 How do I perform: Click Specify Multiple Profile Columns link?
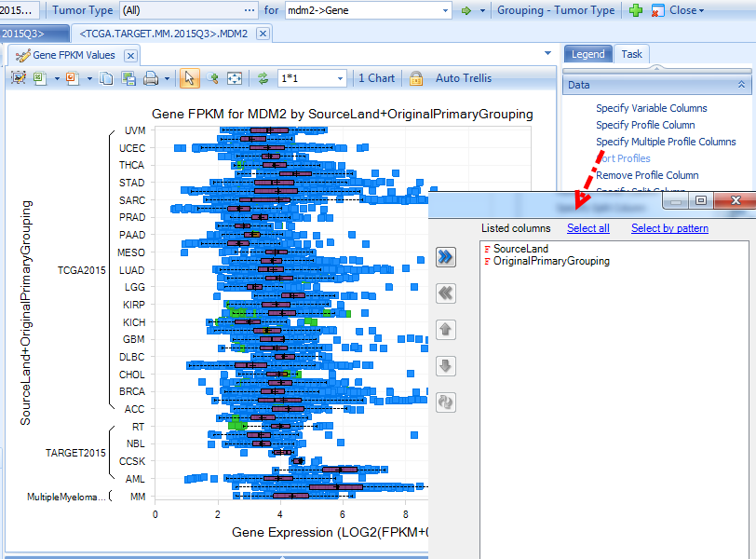point(666,142)
